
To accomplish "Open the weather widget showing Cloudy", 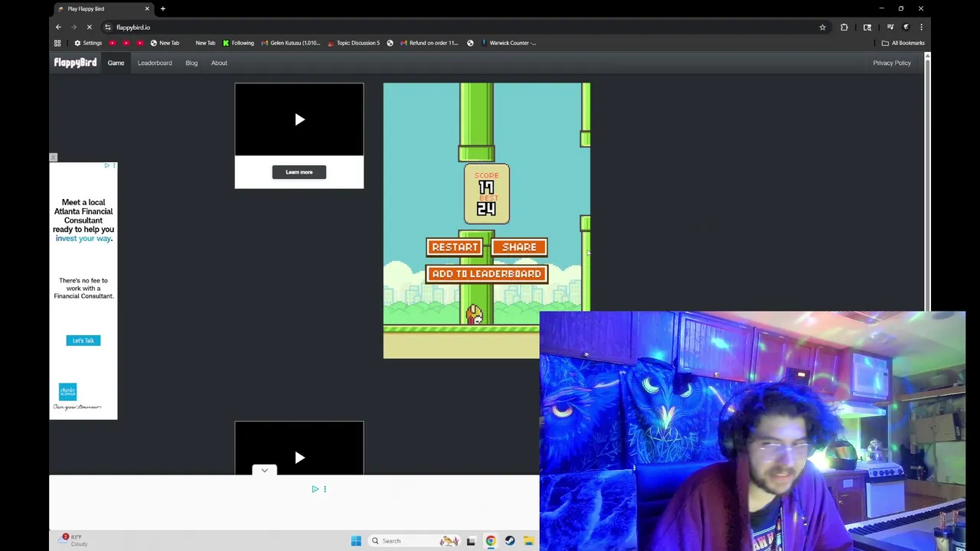I will (73, 540).
